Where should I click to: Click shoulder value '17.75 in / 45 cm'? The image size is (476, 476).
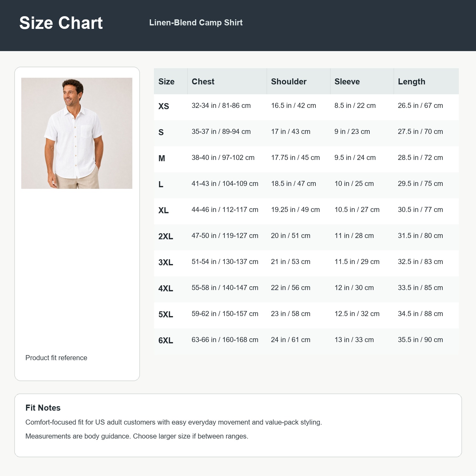[295, 158]
